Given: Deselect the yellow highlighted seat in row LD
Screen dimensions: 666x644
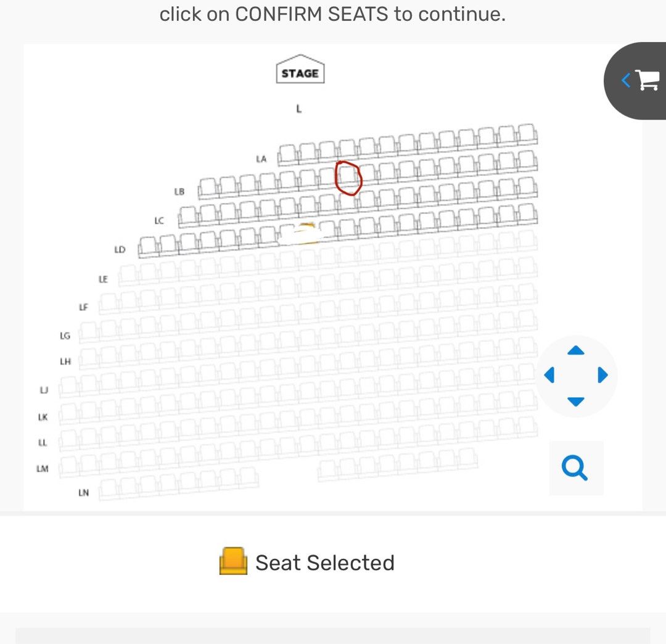Looking at the screenshot, I should [306, 232].
